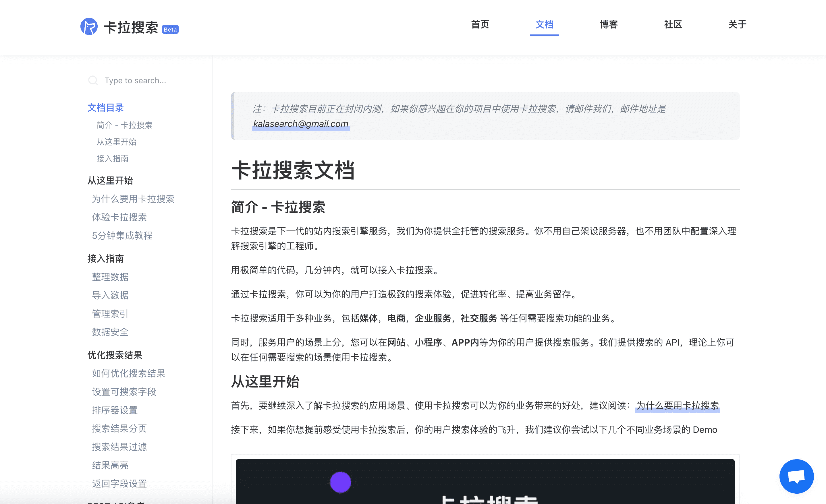Click the Beta badge beside logo

pyautogui.click(x=170, y=30)
